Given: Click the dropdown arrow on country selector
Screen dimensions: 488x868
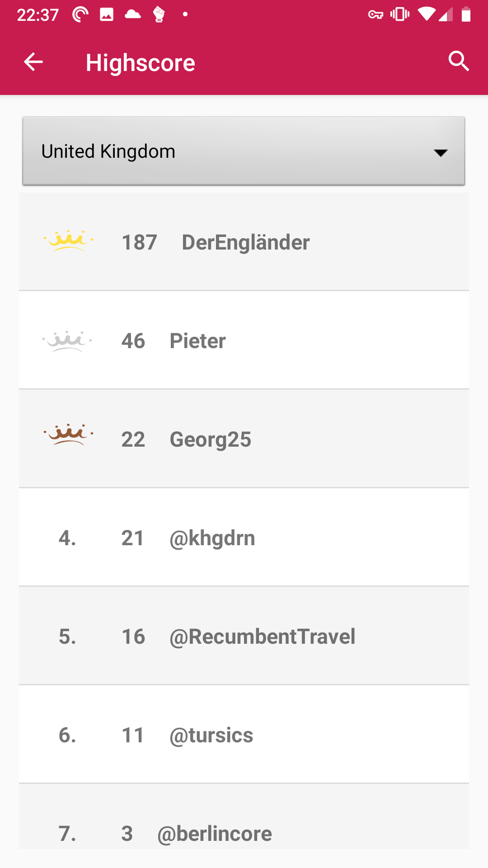Looking at the screenshot, I should coord(441,153).
